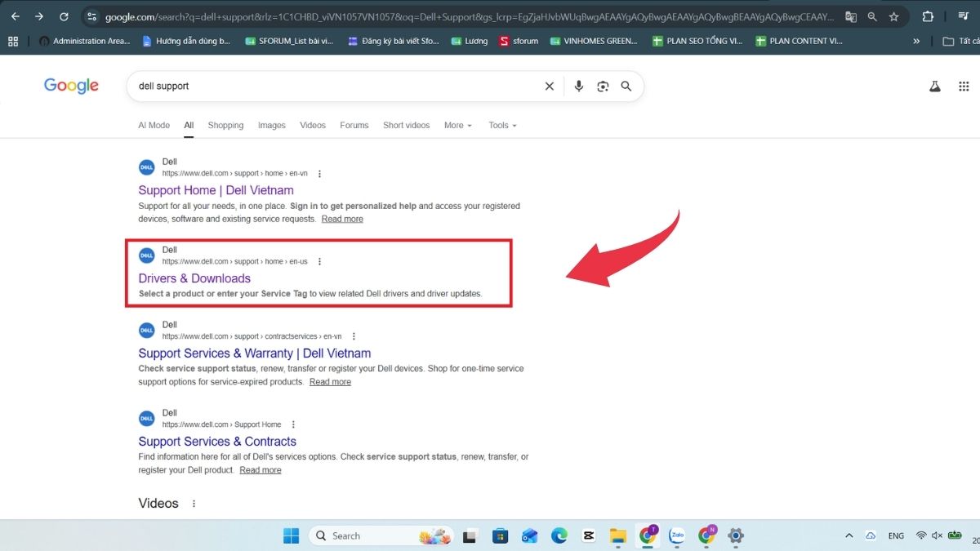
Task: Open the Drivers & Downloads result
Action: pos(194,278)
